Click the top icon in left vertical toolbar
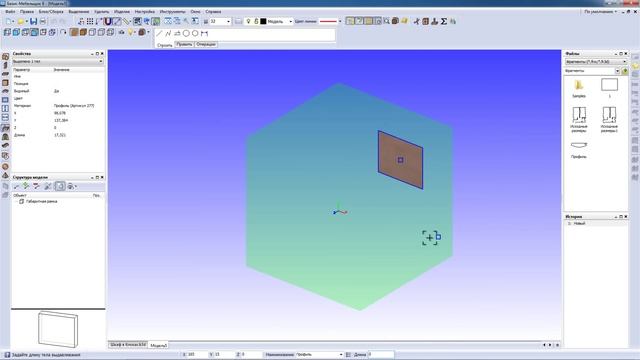This screenshot has width=640, height=360. [x=5, y=57]
